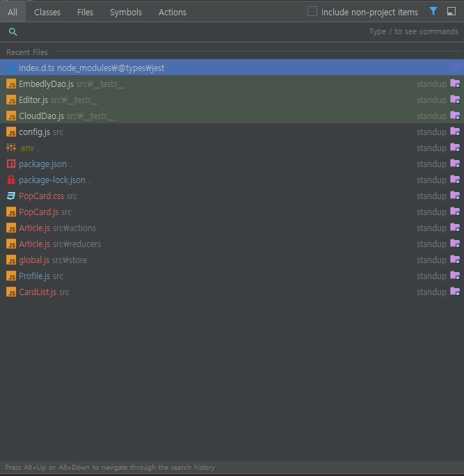Click JS icon beside CardList.js

(11, 292)
